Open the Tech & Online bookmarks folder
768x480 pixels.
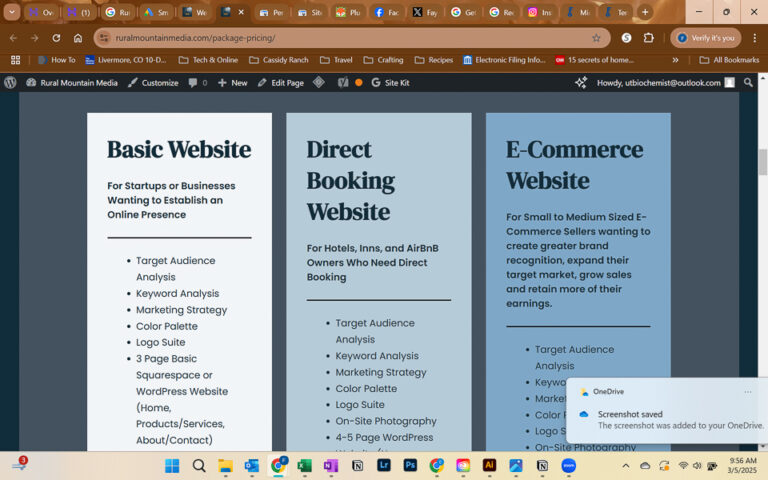[208, 60]
